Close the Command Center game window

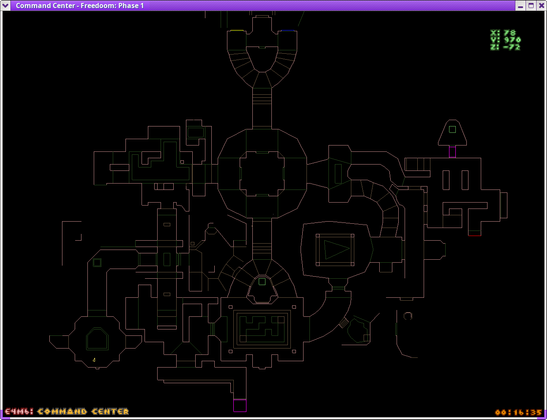[x=540, y=6]
